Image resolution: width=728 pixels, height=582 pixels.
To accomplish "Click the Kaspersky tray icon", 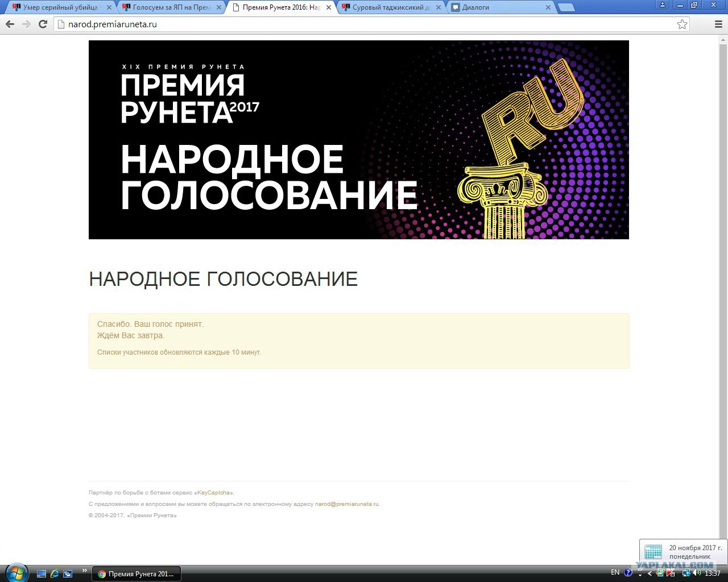I will pos(669,573).
